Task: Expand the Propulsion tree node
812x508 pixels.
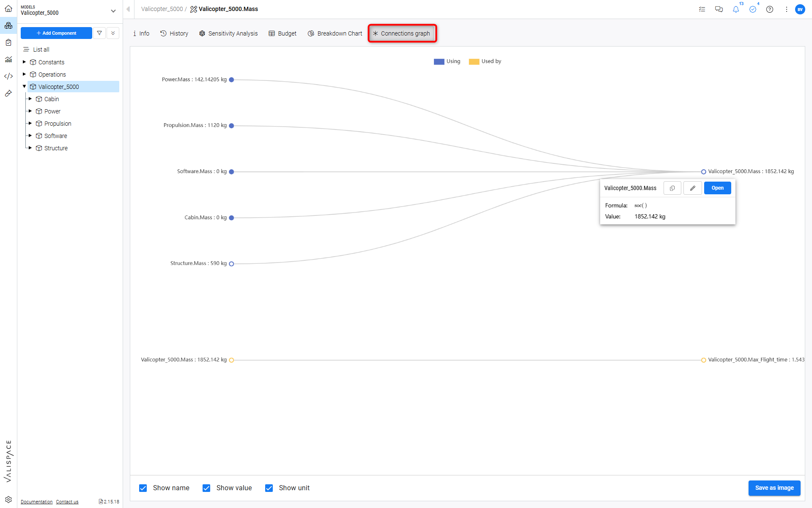Action: point(30,123)
